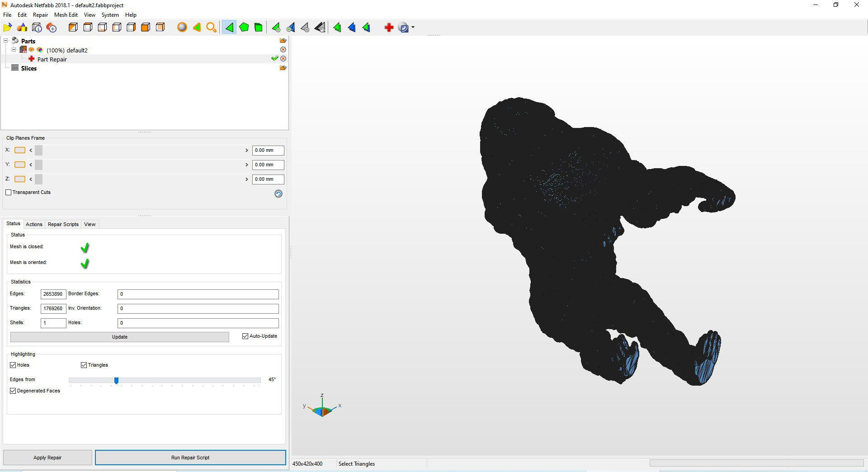Click the add new part plus icon
This screenshot has width=868, height=472.
[x=52, y=28]
